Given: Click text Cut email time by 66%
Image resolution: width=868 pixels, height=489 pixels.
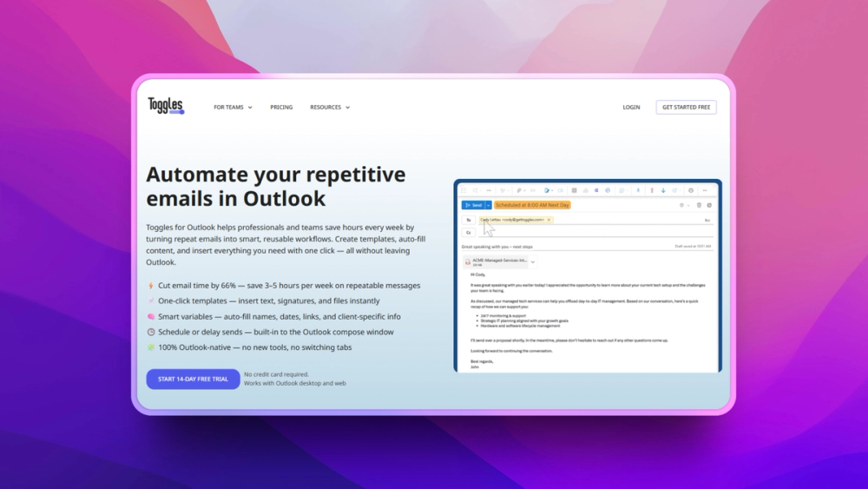Looking at the screenshot, I should pyautogui.click(x=197, y=286).
